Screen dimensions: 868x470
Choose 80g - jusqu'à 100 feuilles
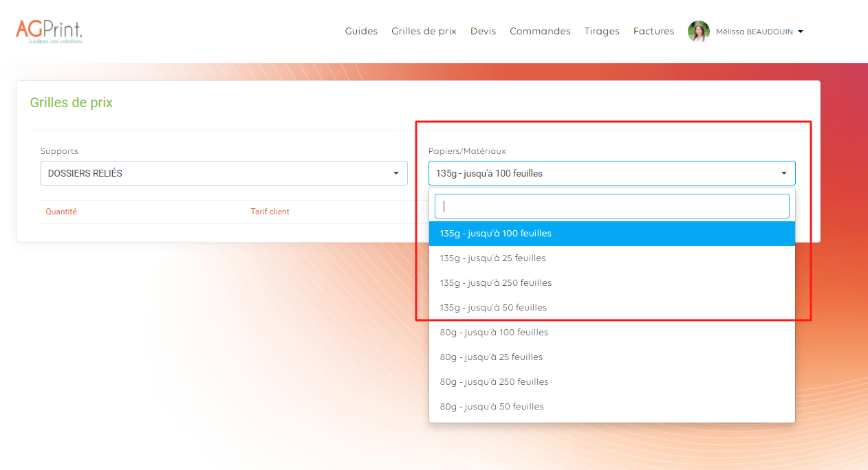tap(494, 333)
